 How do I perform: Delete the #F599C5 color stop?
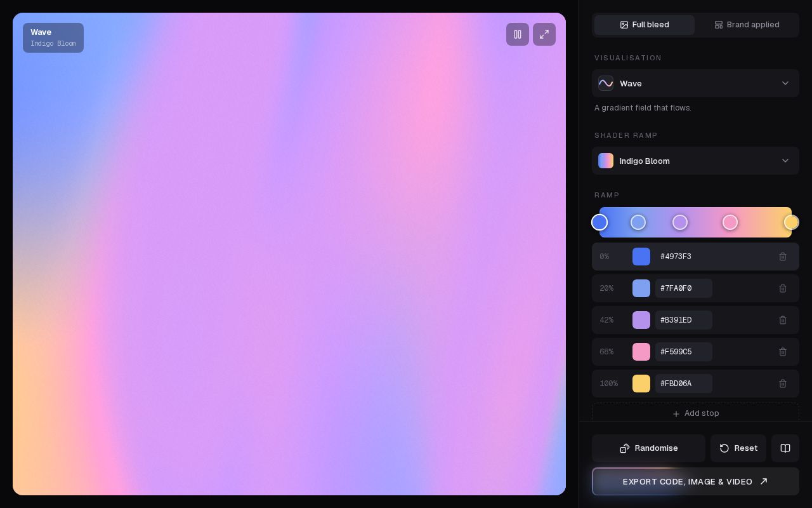(783, 352)
